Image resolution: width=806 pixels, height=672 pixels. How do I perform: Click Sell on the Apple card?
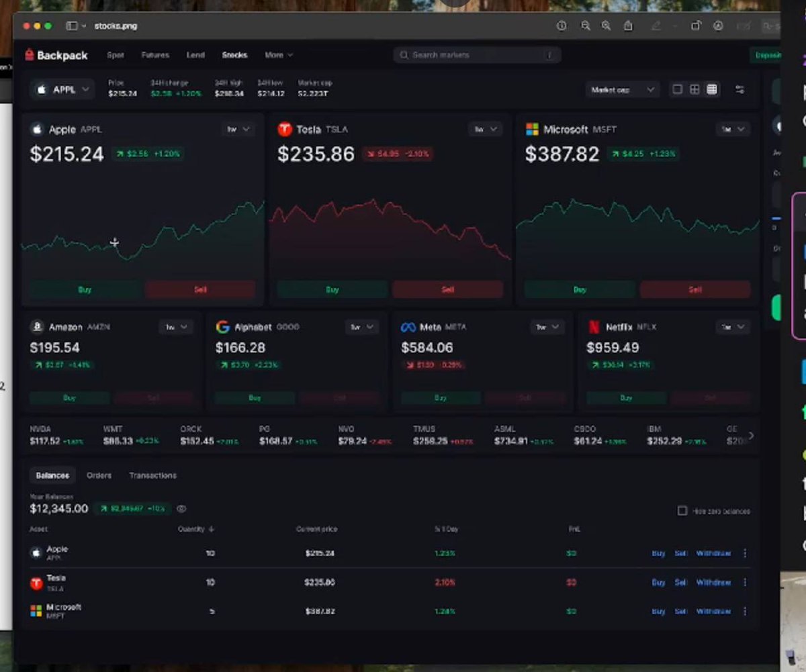pos(200,289)
